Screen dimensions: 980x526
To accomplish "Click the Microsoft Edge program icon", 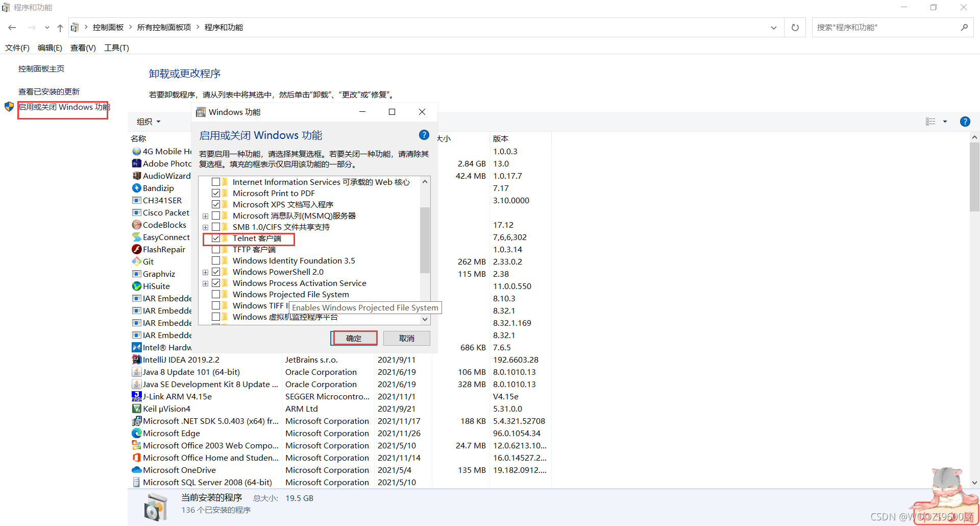I will [136, 434].
